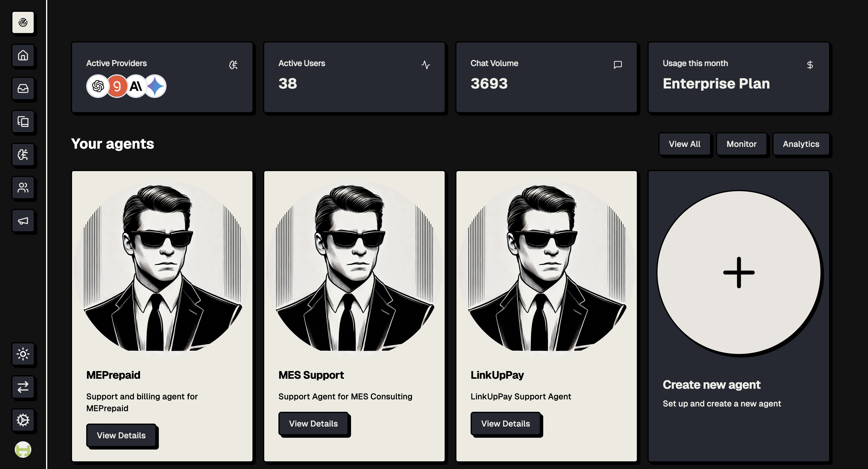This screenshot has height=469, width=868.
Task: Click the swap arrows sidebar icon
Action: (x=23, y=387)
